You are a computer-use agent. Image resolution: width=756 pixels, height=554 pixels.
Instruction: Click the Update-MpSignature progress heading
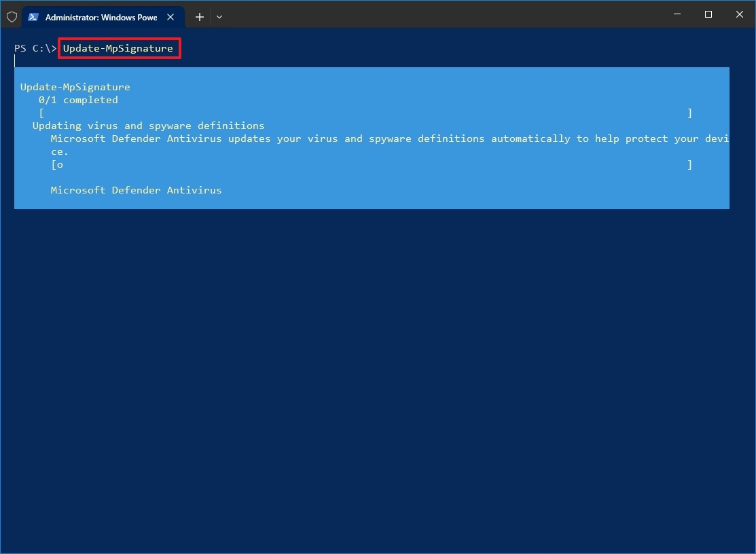[x=75, y=87]
